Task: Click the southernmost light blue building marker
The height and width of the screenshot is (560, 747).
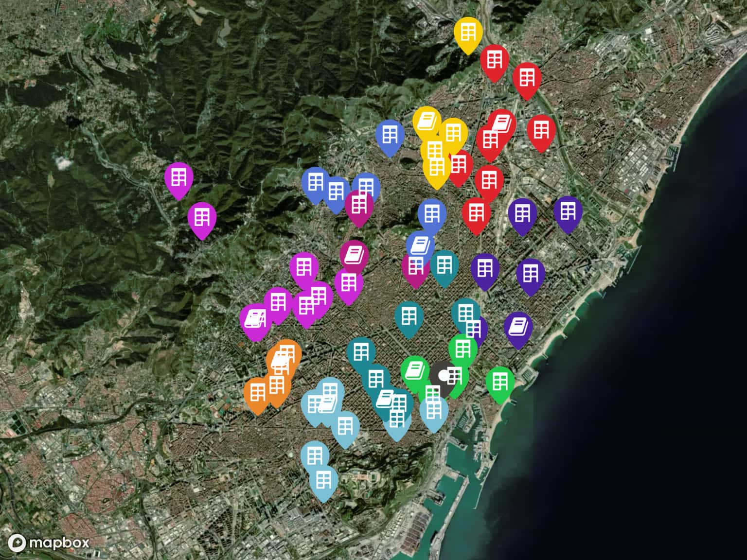Action: click(x=323, y=480)
